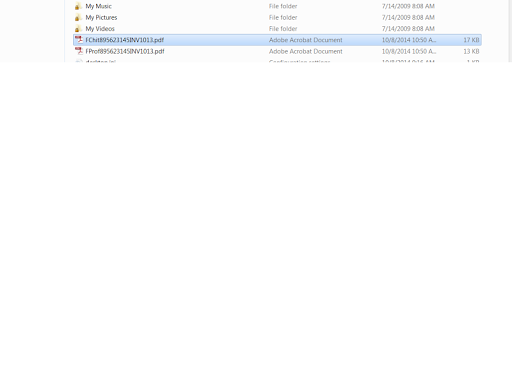Click the 17 KB size value

click(x=471, y=40)
